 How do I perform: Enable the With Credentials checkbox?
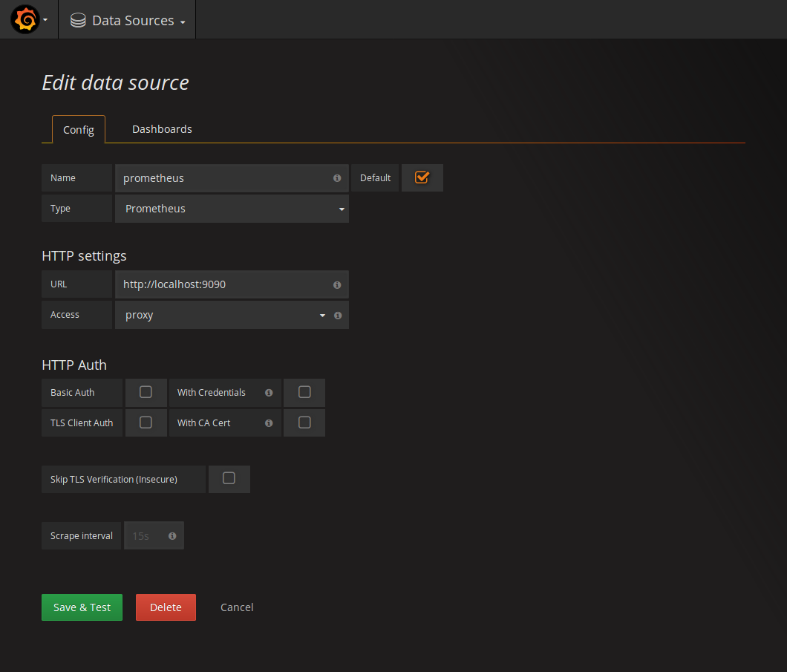pos(304,392)
